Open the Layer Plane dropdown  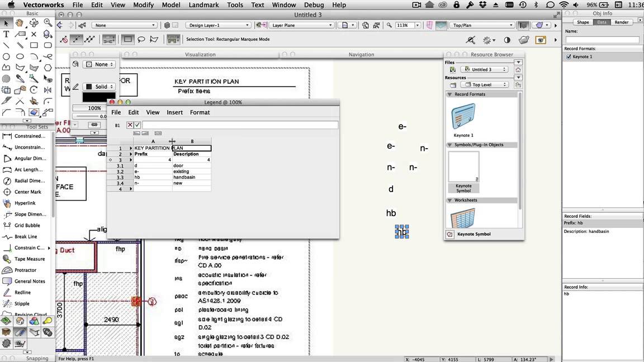tap(302, 25)
